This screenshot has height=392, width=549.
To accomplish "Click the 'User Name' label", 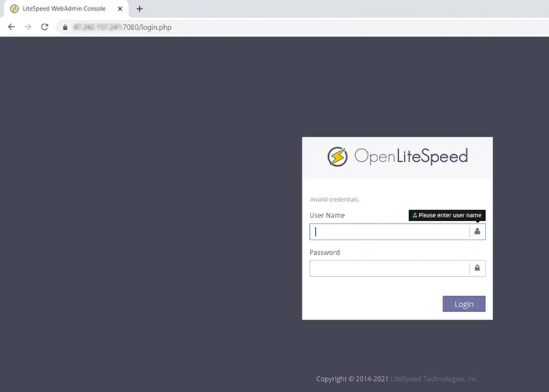I will pos(327,215).
